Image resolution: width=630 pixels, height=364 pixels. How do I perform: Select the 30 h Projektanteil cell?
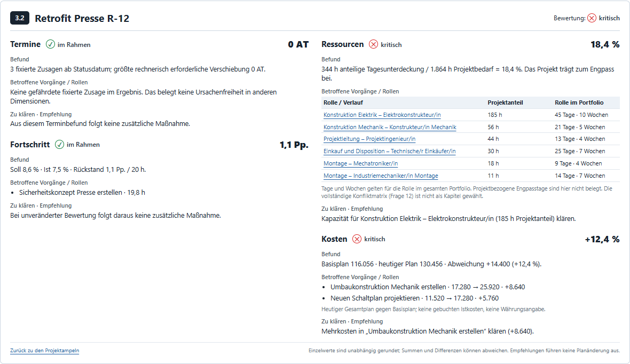[493, 151]
